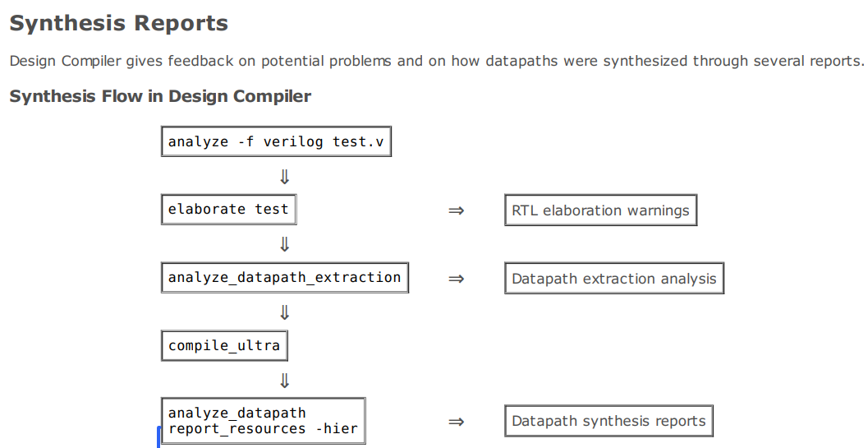
Task: Click the 'report_resources -hier' text line
Action: (264, 428)
